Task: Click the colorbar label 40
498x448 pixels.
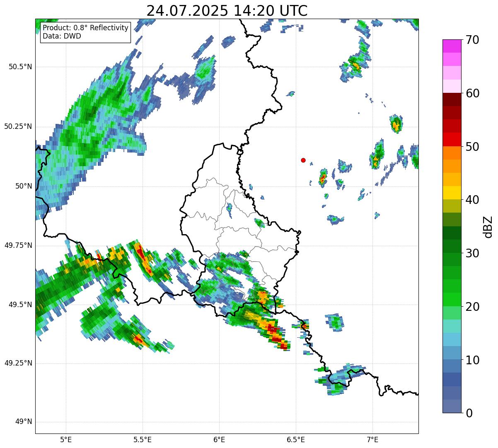Action: [x=472, y=200]
